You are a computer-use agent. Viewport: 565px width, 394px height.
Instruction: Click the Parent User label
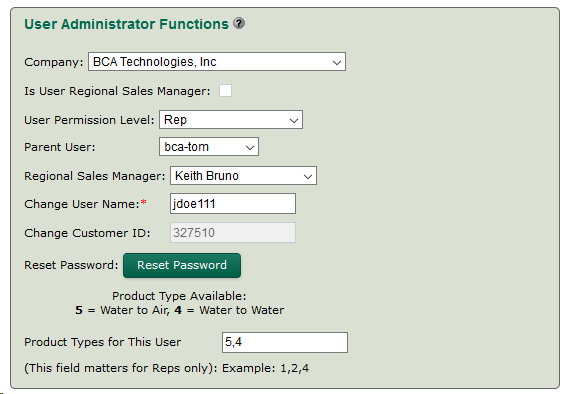60,147
